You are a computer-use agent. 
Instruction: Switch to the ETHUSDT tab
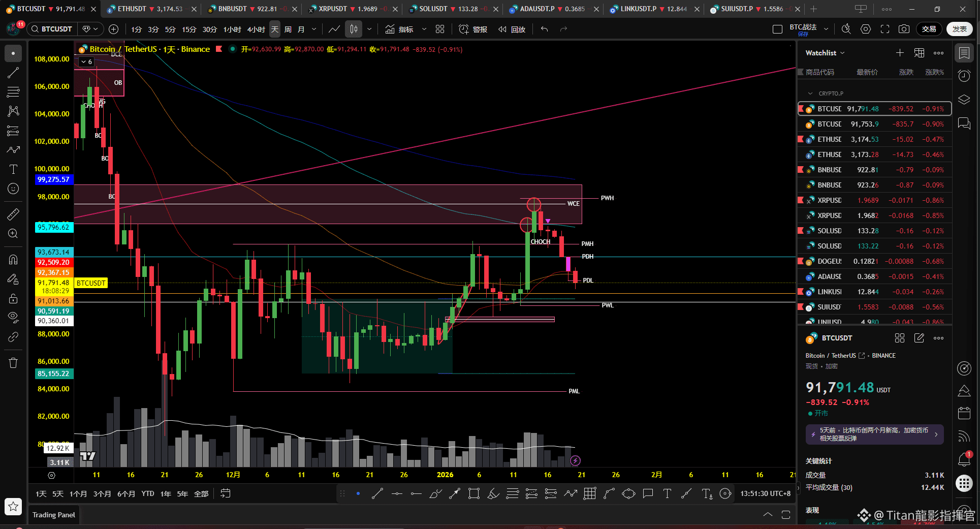coord(152,9)
